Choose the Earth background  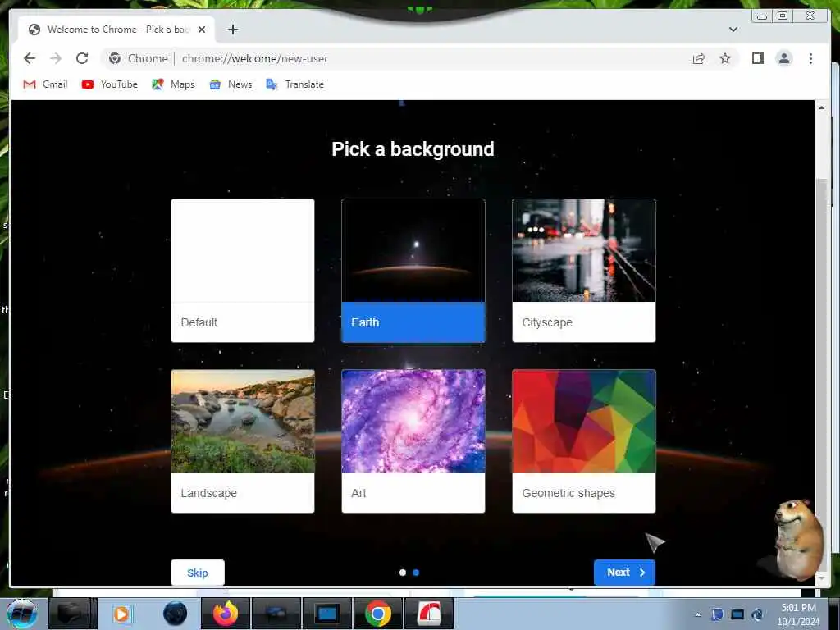coord(413,271)
